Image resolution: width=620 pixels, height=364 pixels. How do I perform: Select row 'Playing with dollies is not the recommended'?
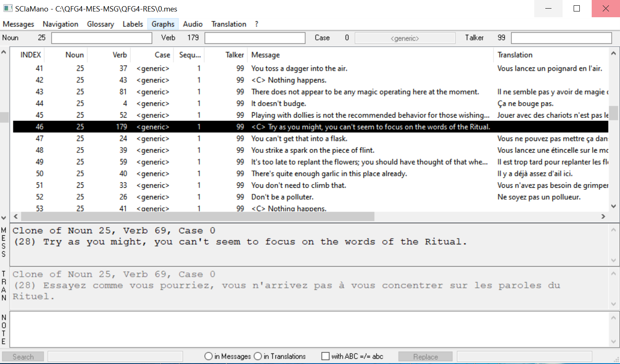click(x=311, y=115)
